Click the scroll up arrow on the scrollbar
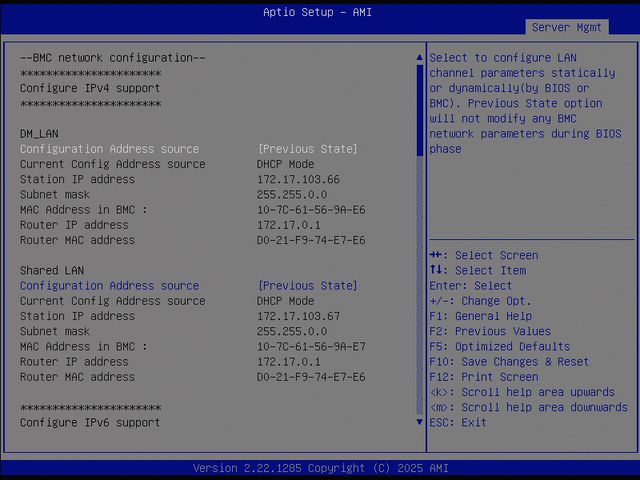The image size is (640, 480). (x=419, y=58)
